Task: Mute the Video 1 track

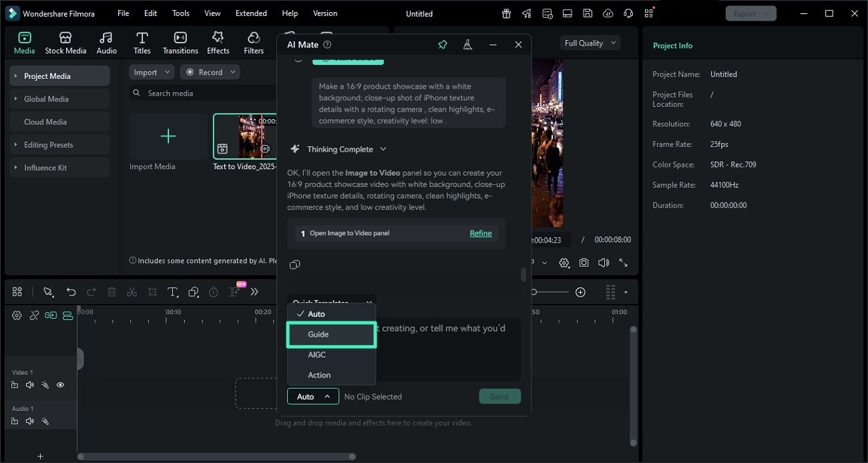Action: [29, 385]
